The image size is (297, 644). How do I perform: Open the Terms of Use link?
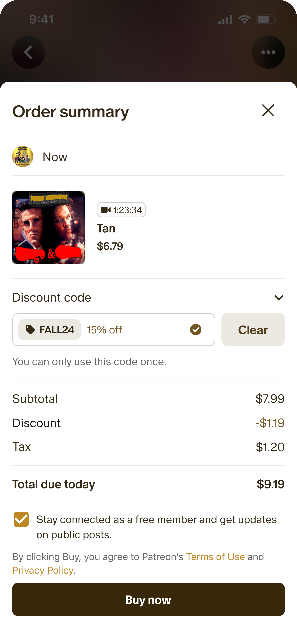(216, 557)
